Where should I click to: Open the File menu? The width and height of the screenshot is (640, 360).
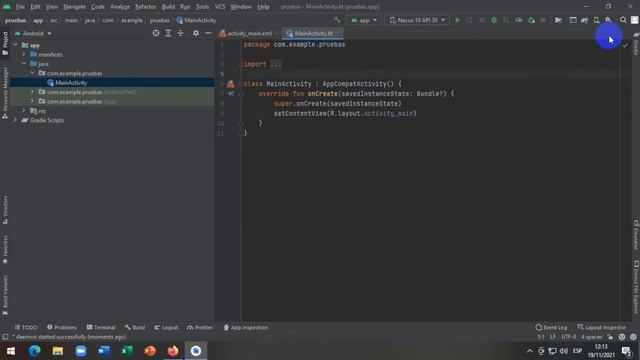click(x=20, y=7)
